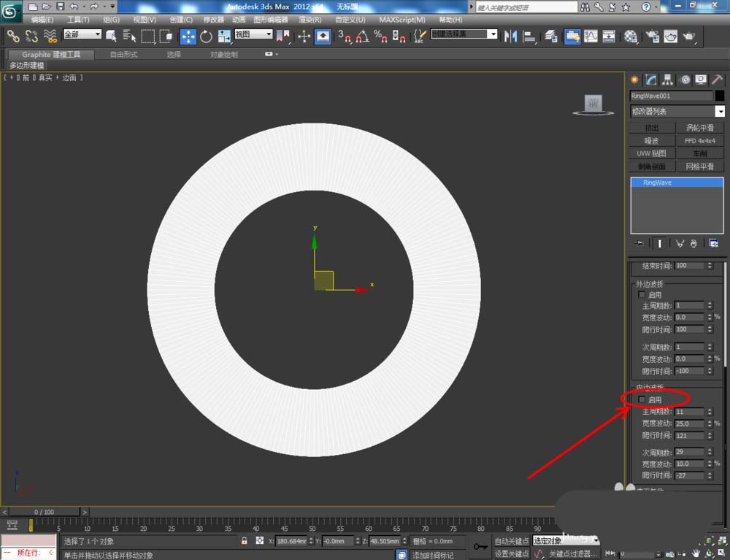730x560 pixels.
Task: Open the Utilities panel hammer icon
Action: (718, 80)
